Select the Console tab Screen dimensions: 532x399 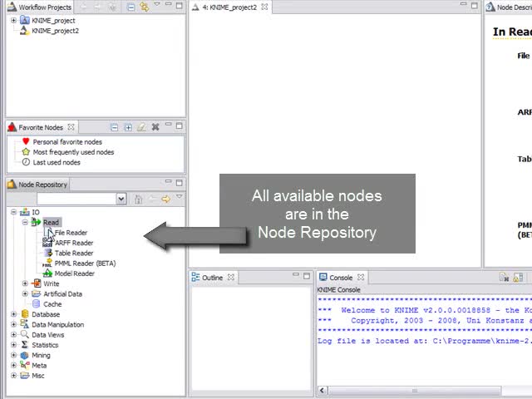coord(341,278)
